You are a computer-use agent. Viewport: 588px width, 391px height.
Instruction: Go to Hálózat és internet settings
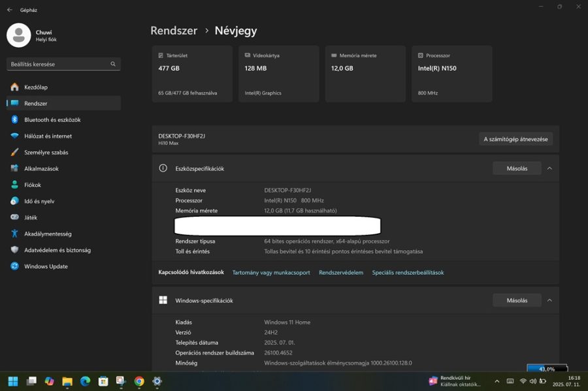point(48,136)
